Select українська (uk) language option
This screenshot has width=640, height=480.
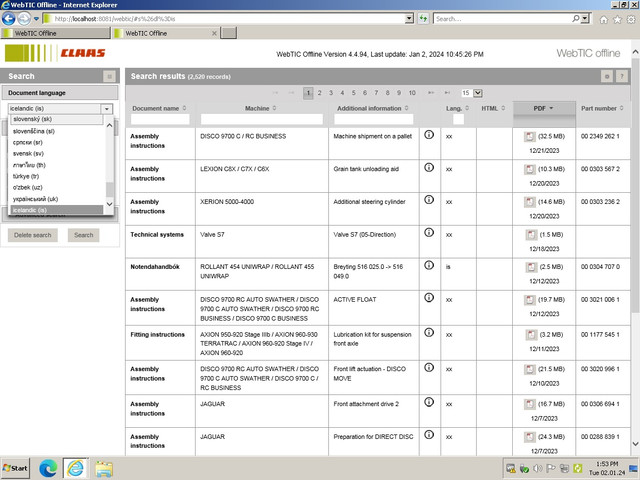click(56, 199)
